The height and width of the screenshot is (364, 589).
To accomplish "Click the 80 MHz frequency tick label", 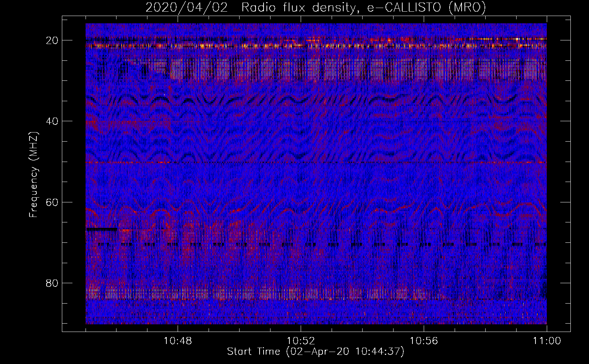I will [52, 283].
